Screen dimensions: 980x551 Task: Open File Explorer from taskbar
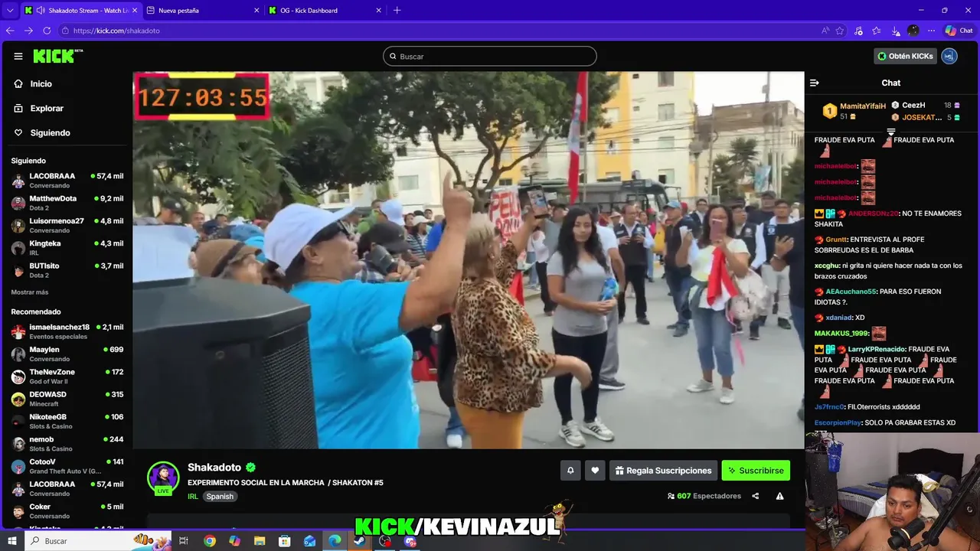pos(260,541)
